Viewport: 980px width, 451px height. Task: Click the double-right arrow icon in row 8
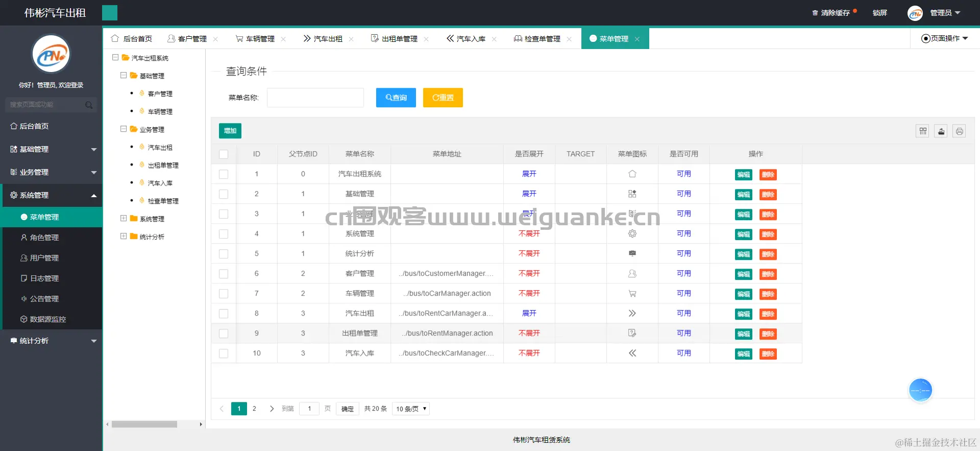[632, 313]
